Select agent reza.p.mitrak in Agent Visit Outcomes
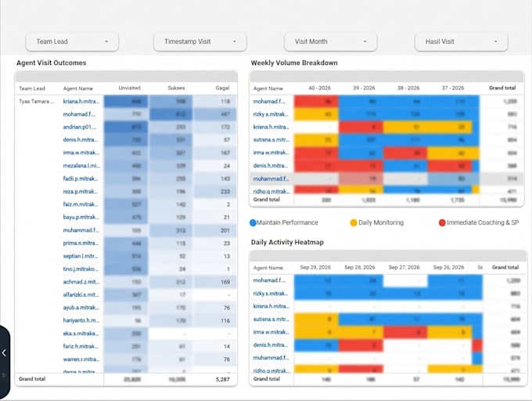Screen dimensions: 532x401 tap(81, 192)
